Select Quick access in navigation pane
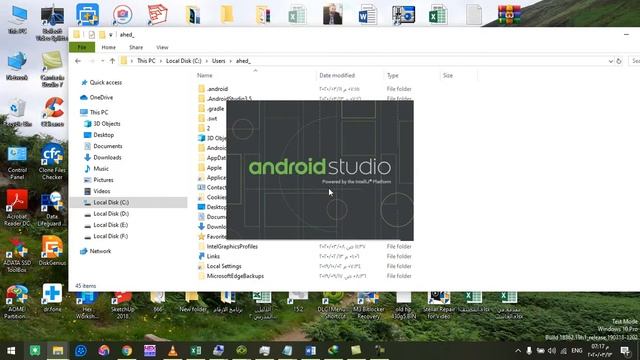 tap(106, 82)
